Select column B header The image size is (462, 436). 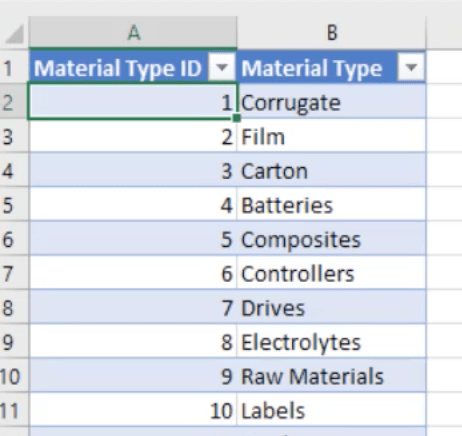(331, 33)
